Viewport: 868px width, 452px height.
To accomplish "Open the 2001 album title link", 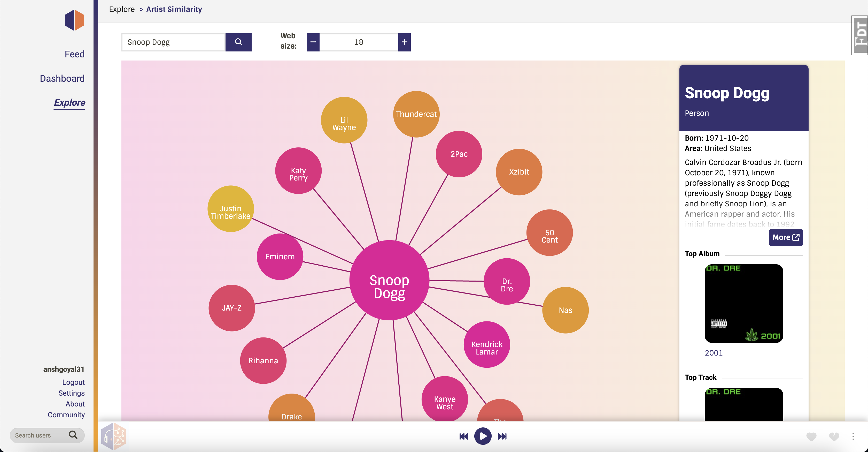I will click(713, 353).
